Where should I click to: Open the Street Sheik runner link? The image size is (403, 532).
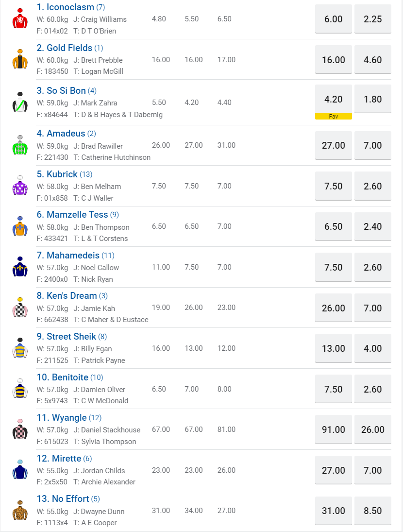(x=71, y=337)
